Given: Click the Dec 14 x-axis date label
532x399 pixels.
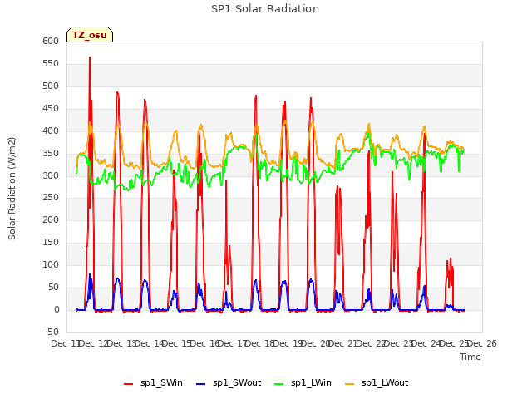Looking at the screenshot, I should [149, 343].
